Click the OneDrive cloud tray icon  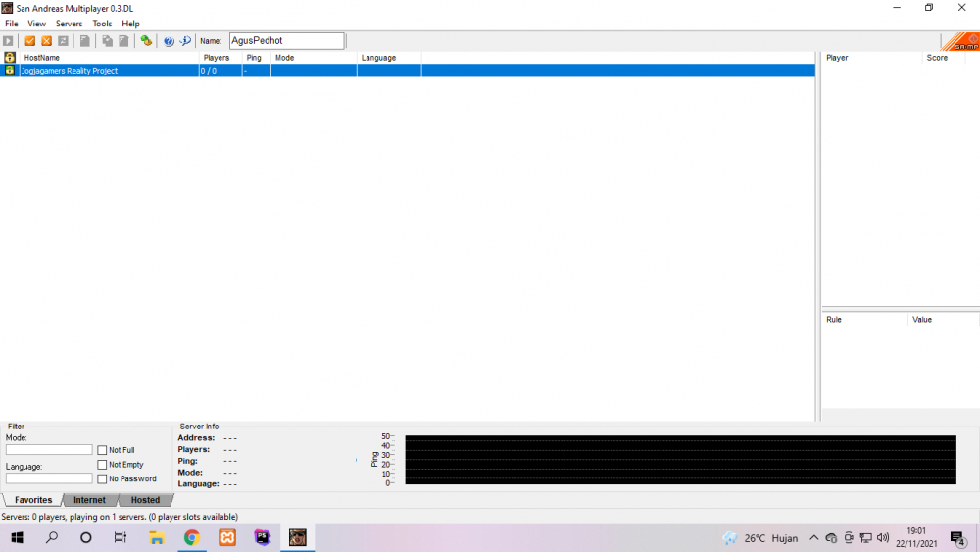pyautogui.click(x=831, y=538)
